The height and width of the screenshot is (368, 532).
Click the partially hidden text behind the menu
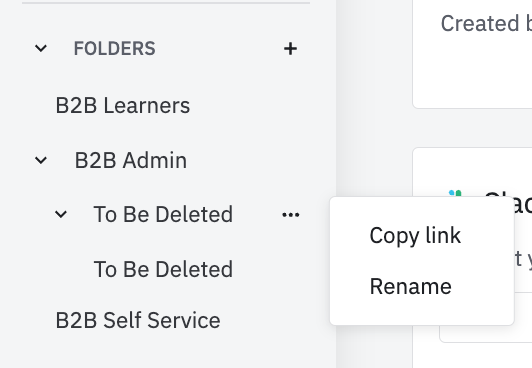click(x=523, y=259)
